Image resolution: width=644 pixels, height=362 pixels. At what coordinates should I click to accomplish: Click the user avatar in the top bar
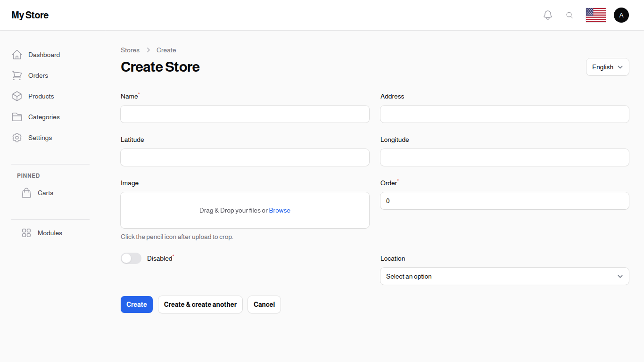point(621,15)
